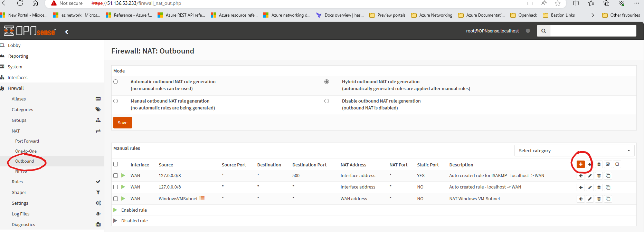Open Aliases in Firewall menu
Viewport: 644px width, 232px height.
click(x=52, y=99)
